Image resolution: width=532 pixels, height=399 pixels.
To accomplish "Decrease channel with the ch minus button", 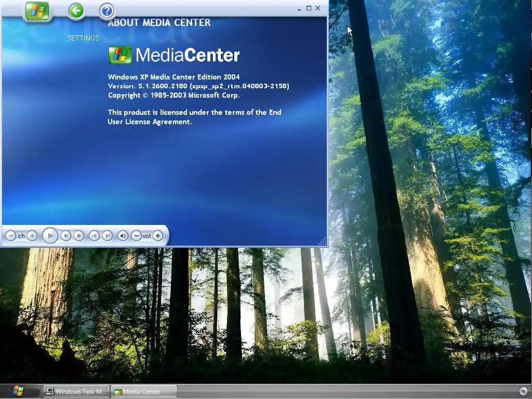I will pyautogui.click(x=11, y=235).
